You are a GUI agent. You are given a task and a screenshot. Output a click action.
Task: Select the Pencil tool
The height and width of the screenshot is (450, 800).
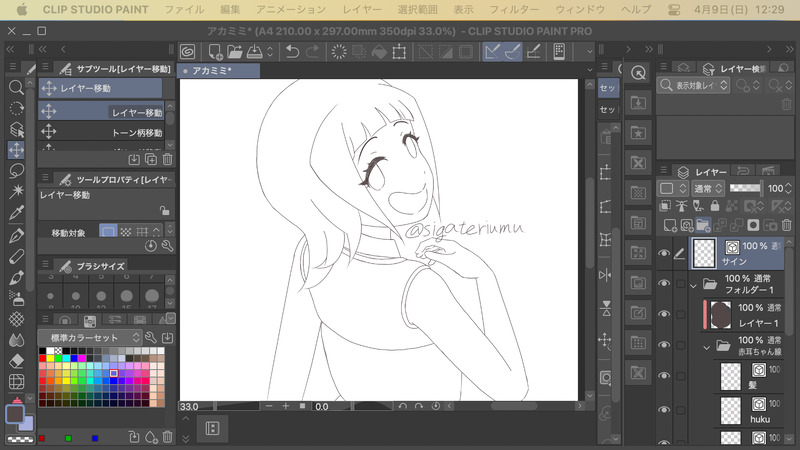pyautogui.click(x=16, y=257)
